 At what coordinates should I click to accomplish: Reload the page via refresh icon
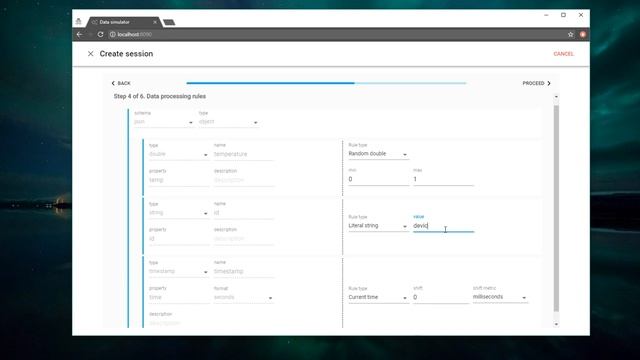(x=100, y=34)
